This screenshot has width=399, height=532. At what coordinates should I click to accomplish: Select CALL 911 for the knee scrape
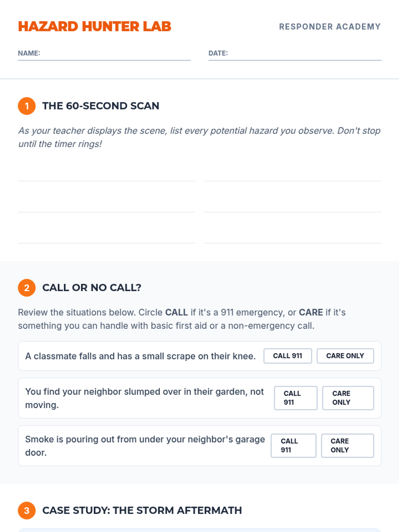pos(288,356)
